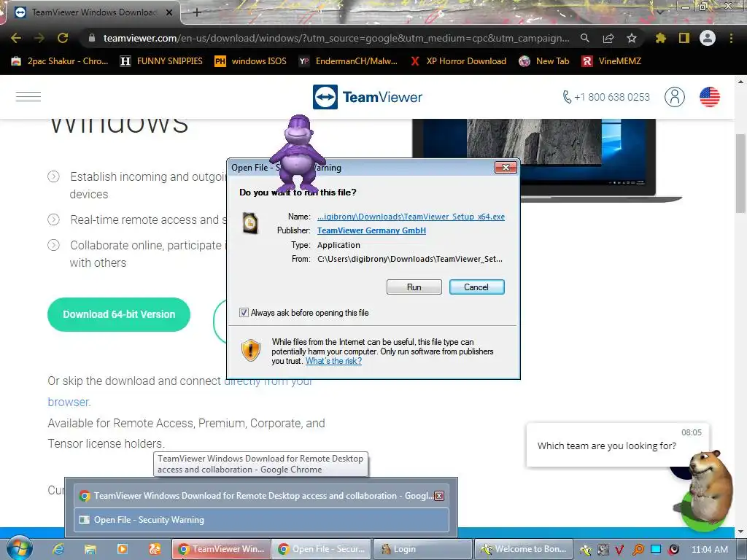Select the TeamViewer Windows Download tab

94,12
